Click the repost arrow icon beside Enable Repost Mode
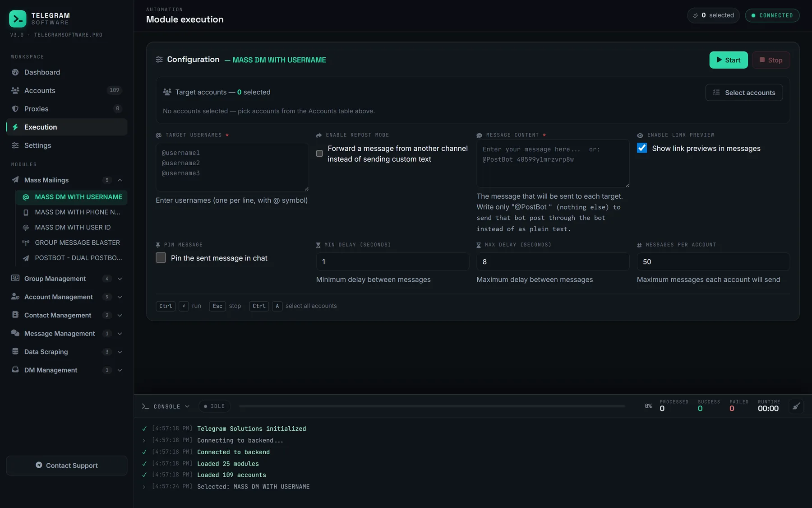Screen dimensions: 812x508 click(x=319, y=135)
